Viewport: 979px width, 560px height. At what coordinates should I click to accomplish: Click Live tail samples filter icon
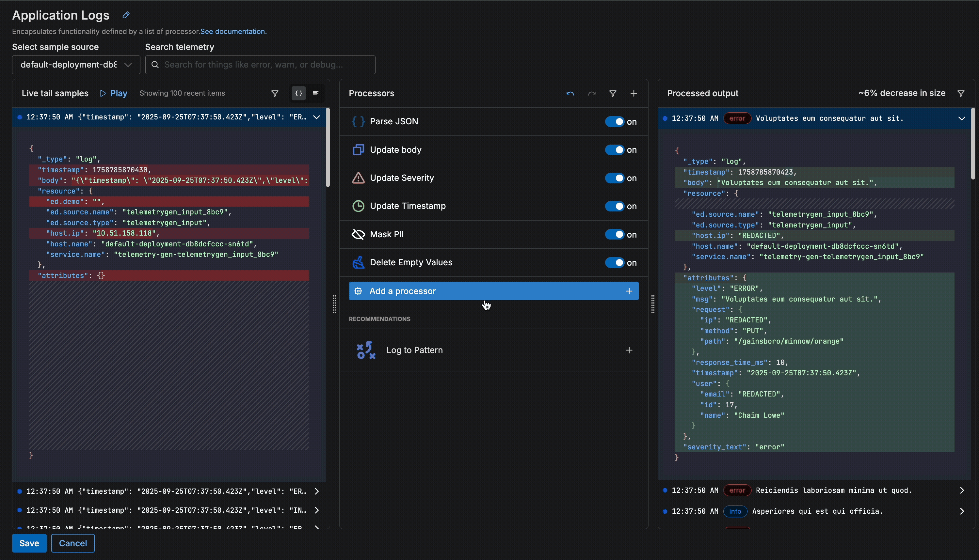275,93
